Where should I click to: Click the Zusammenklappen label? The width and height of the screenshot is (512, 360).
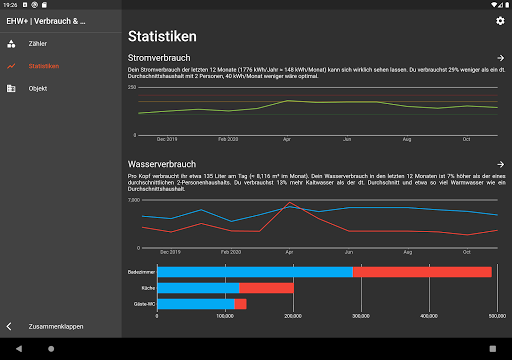56,327
